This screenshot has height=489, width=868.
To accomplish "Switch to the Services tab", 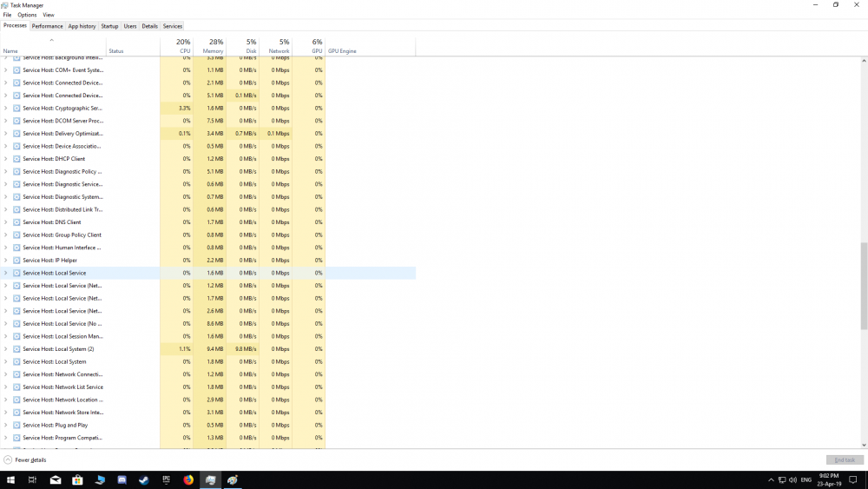I will click(x=172, y=26).
